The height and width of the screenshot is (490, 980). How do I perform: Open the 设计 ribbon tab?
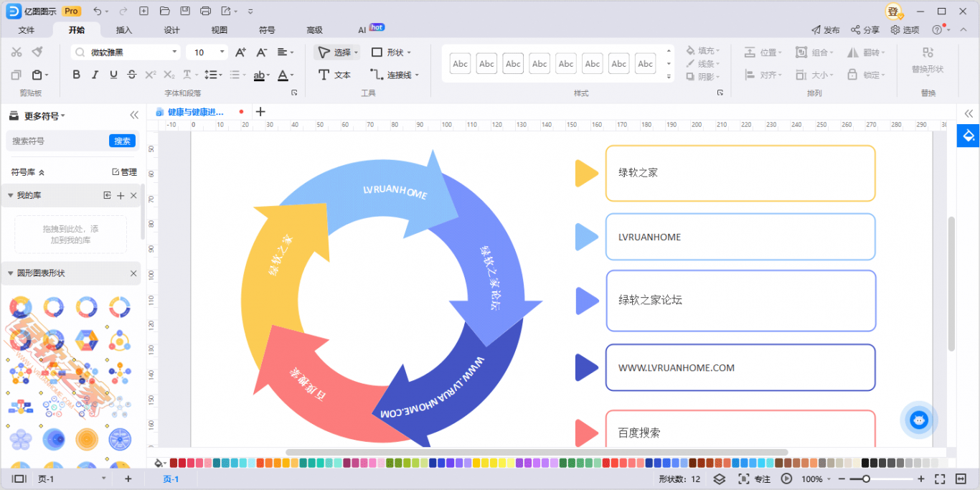[x=171, y=30]
